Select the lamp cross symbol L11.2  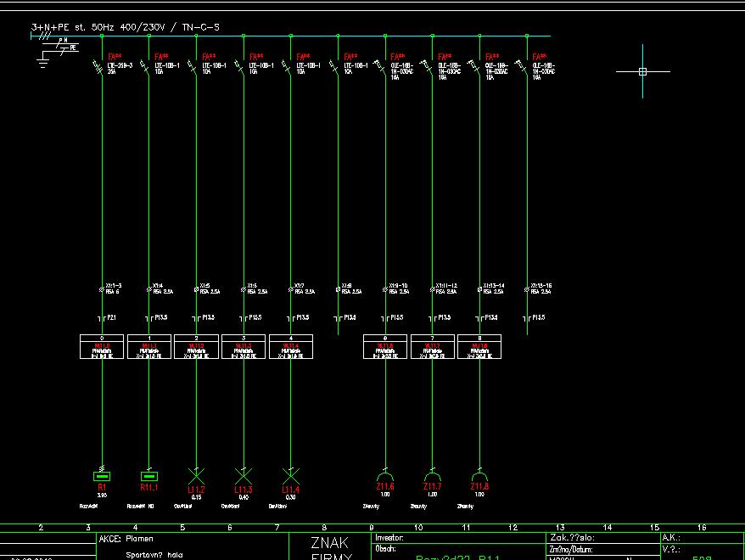[x=196, y=476]
